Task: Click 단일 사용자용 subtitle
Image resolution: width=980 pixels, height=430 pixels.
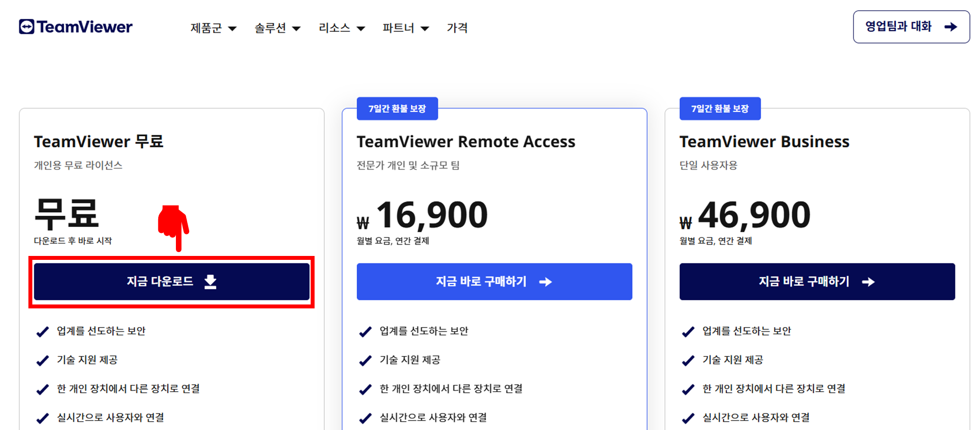Action: [x=708, y=165]
